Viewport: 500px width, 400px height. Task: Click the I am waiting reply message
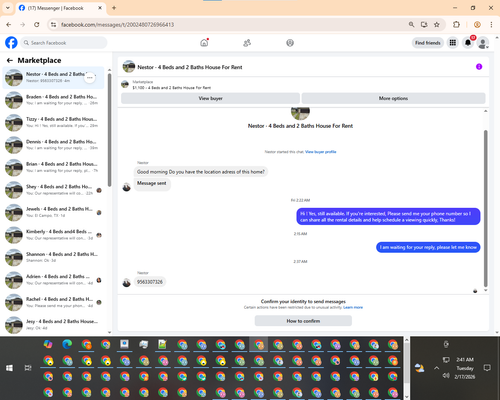click(x=428, y=247)
